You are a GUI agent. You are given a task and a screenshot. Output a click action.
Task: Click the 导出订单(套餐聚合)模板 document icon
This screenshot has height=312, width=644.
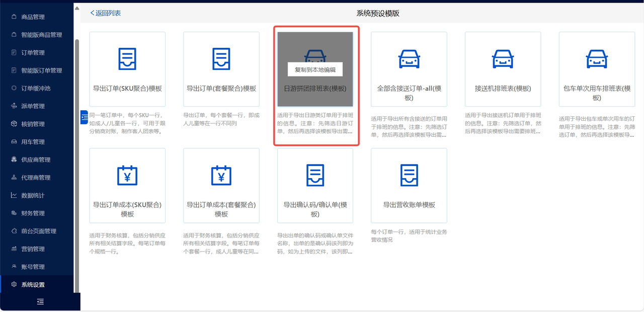(221, 59)
